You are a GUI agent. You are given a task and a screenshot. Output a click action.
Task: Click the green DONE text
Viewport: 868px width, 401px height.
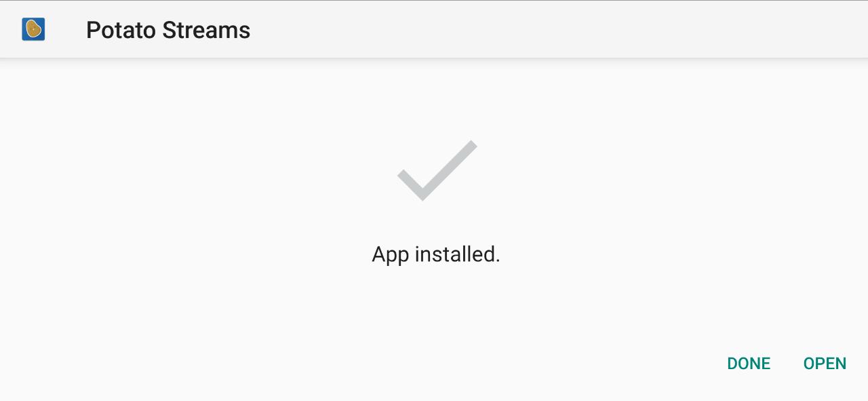(749, 364)
